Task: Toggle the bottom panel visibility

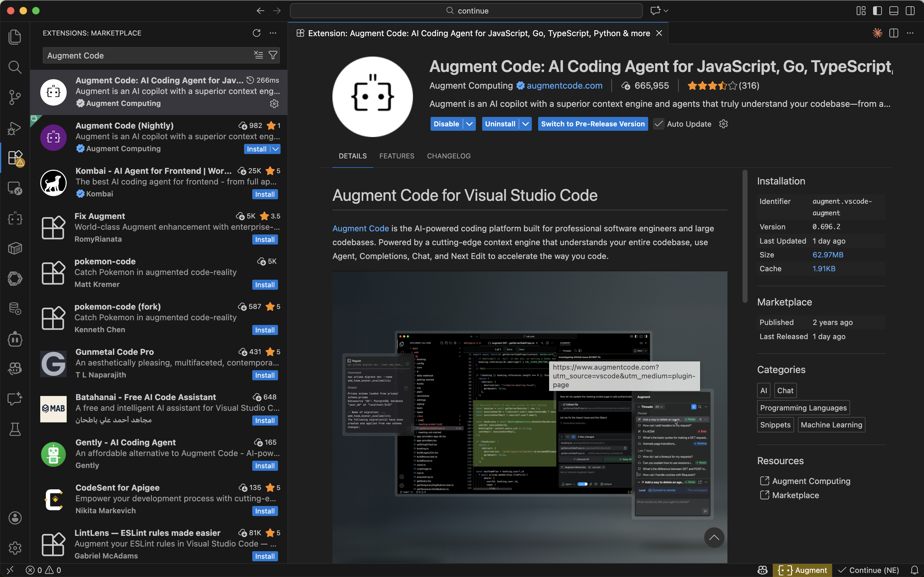Action: click(x=894, y=11)
